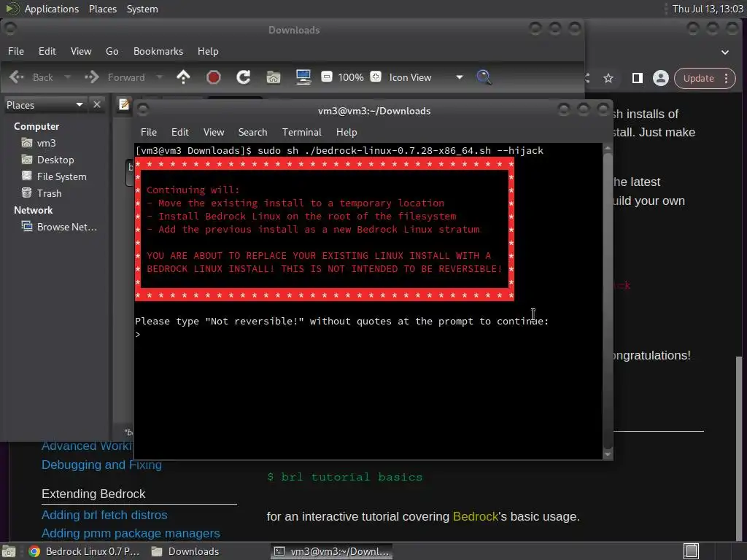Click the Advanced Workflows link

88,446
